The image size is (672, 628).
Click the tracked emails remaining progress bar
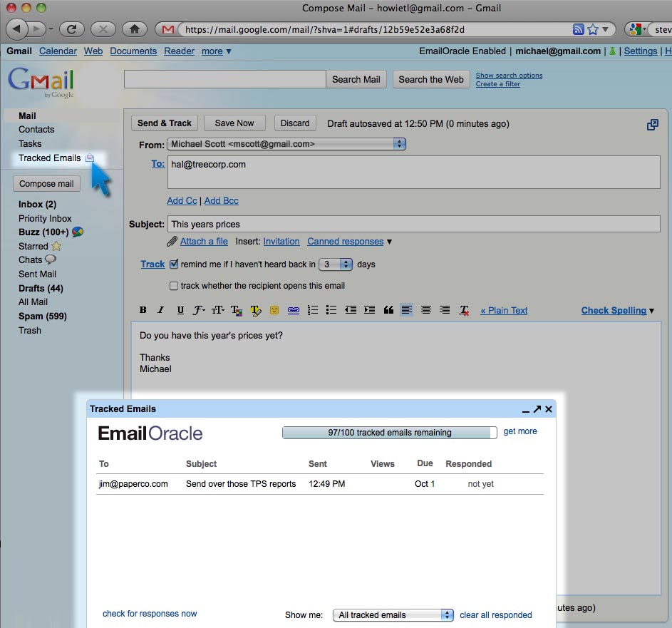click(390, 433)
